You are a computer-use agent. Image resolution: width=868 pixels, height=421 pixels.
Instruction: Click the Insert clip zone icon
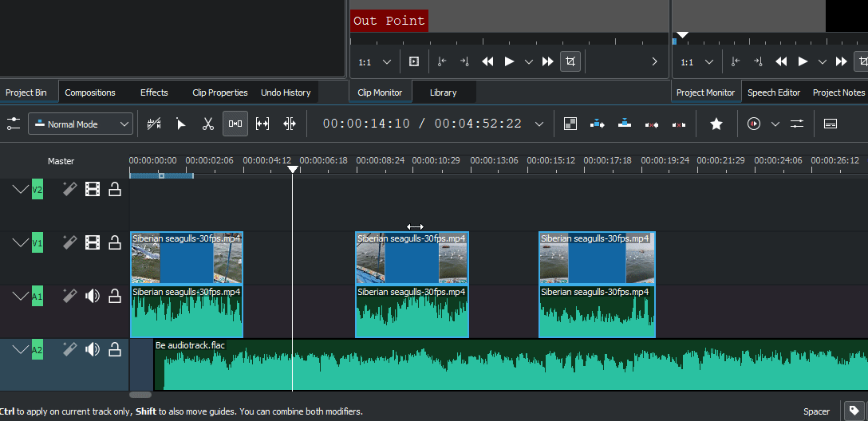pyautogui.click(x=598, y=124)
